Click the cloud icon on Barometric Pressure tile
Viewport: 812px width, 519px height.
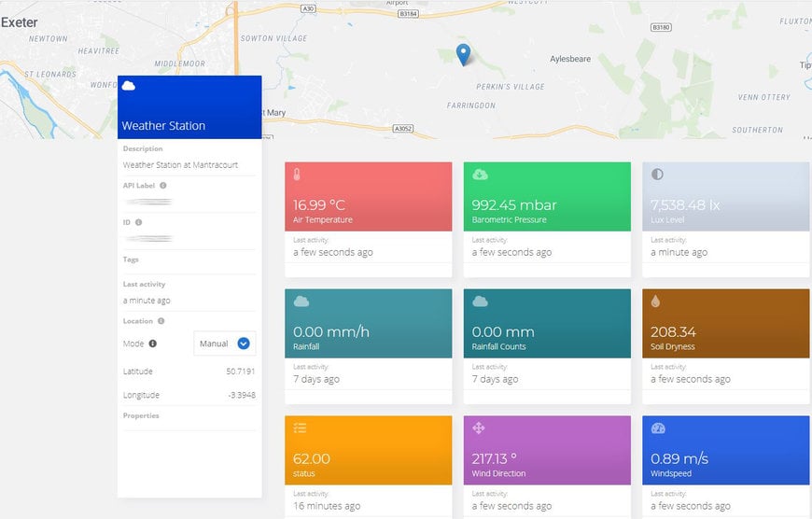point(480,175)
